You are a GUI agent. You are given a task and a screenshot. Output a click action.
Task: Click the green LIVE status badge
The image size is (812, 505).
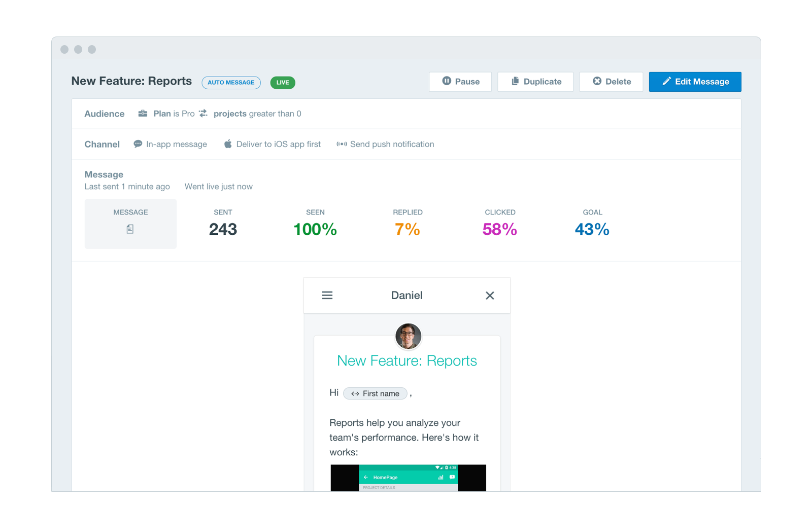[283, 83]
